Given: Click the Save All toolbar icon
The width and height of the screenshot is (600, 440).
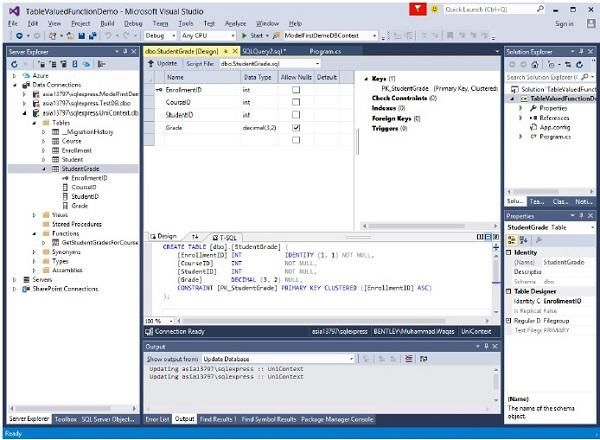Looking at the screenshot, I should click(92, 36).
